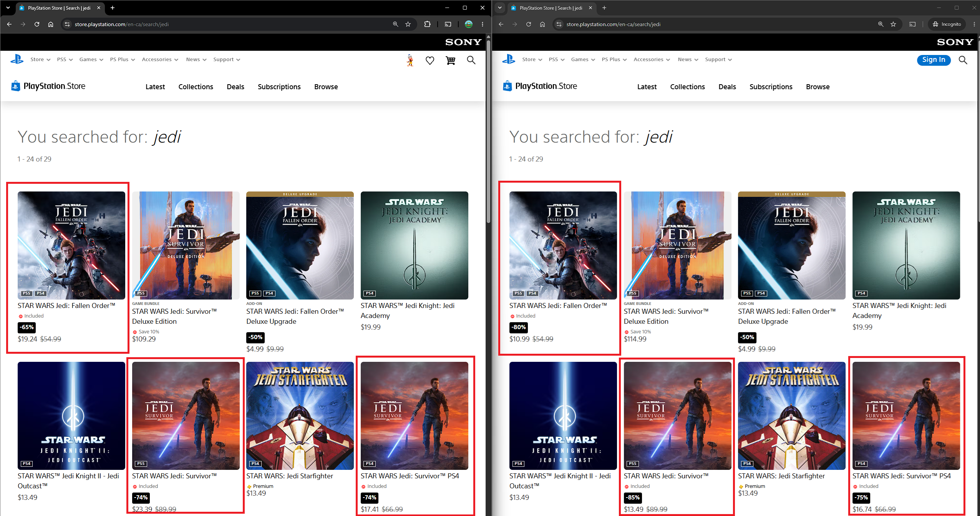The width and height of the screenshot is (980, 516).
Task: Open a new tab in the right Incognito window
Action: click(604, 8)
